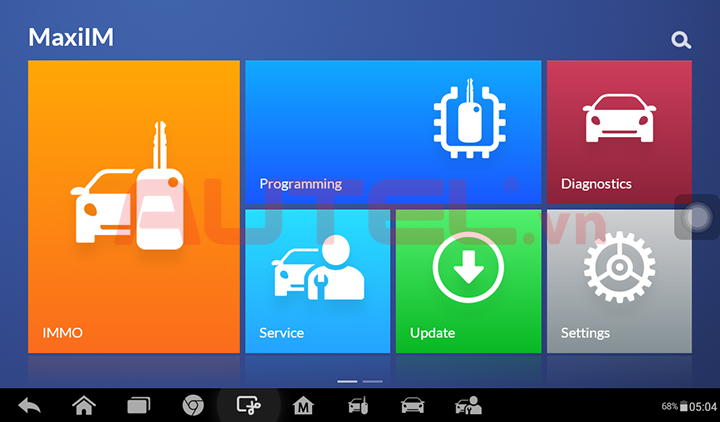Tap the car with key IMMO shortcut
Screen dimensions: 720x422
coord(358,406)
